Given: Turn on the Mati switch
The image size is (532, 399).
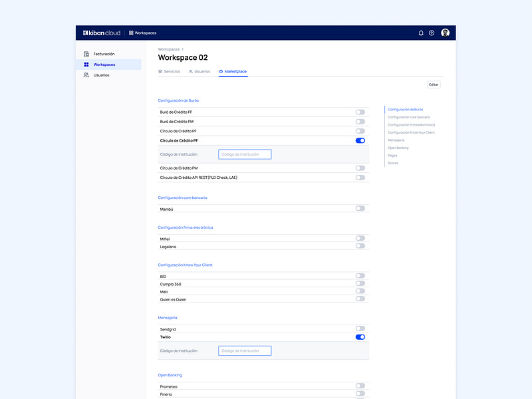Looking at the screenshot, I should point(360,291).
